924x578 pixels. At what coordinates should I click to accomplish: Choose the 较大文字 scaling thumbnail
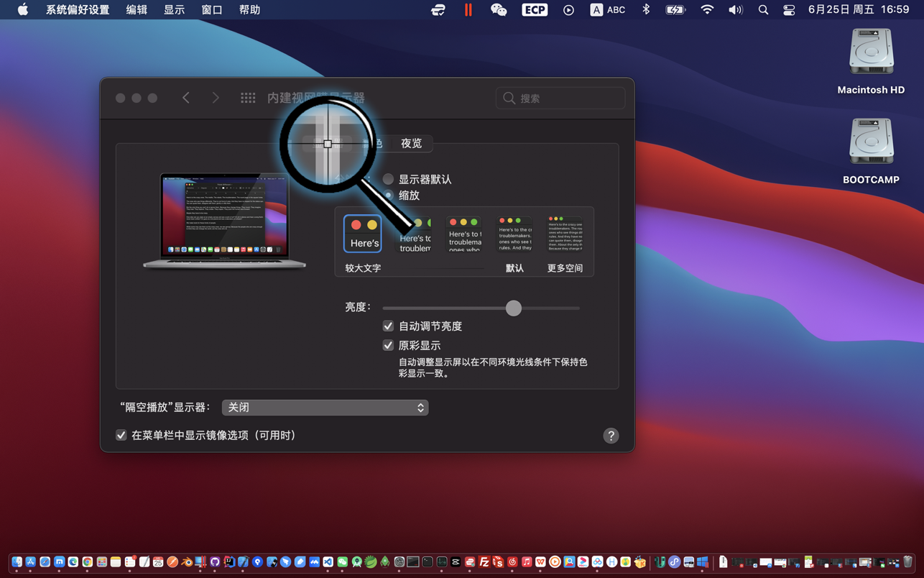coord(363,234)
